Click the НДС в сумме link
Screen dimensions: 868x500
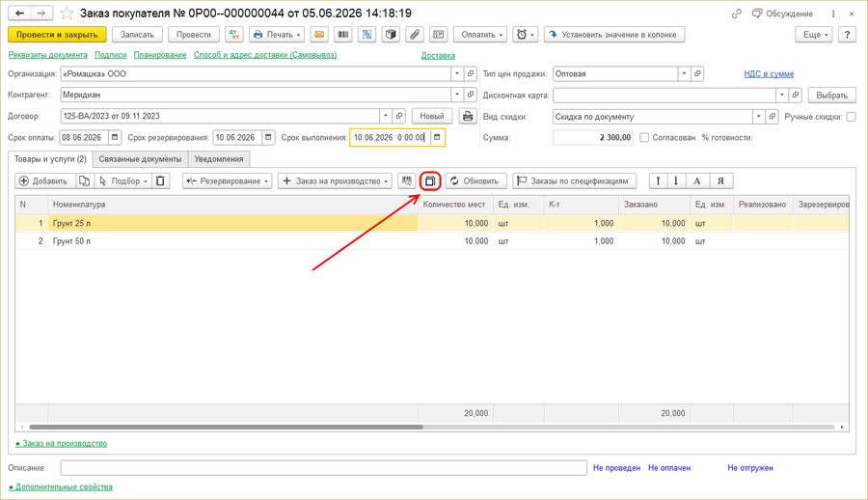click(769, 73)
